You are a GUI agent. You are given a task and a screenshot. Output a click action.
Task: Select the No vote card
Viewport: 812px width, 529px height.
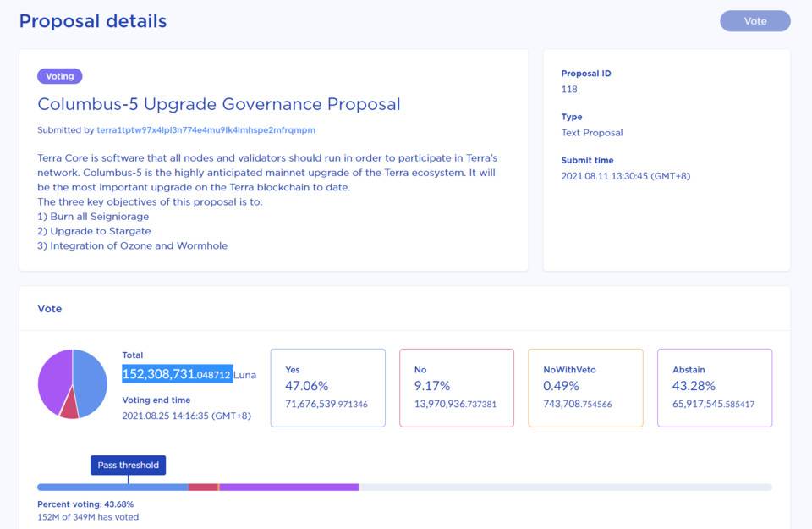click(457, 388)
